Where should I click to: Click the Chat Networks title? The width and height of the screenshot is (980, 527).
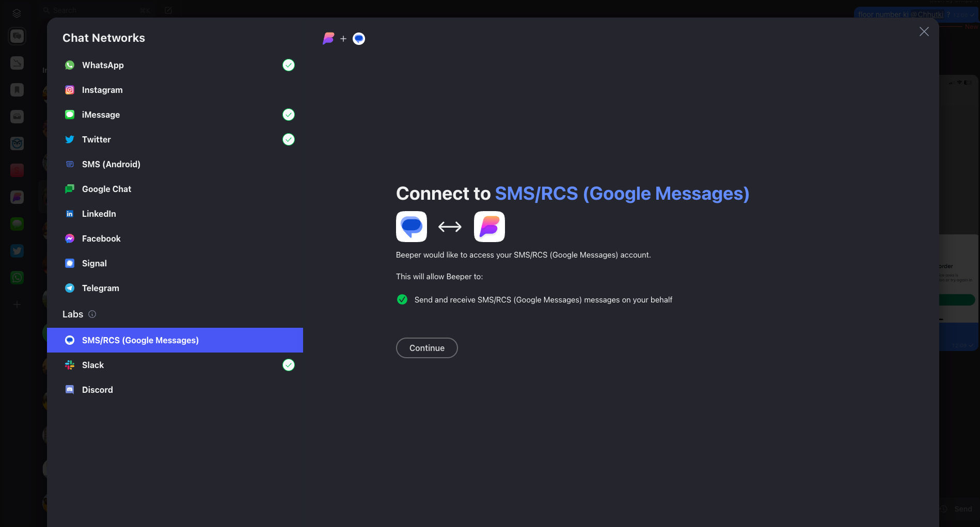[x=104, y=38]
